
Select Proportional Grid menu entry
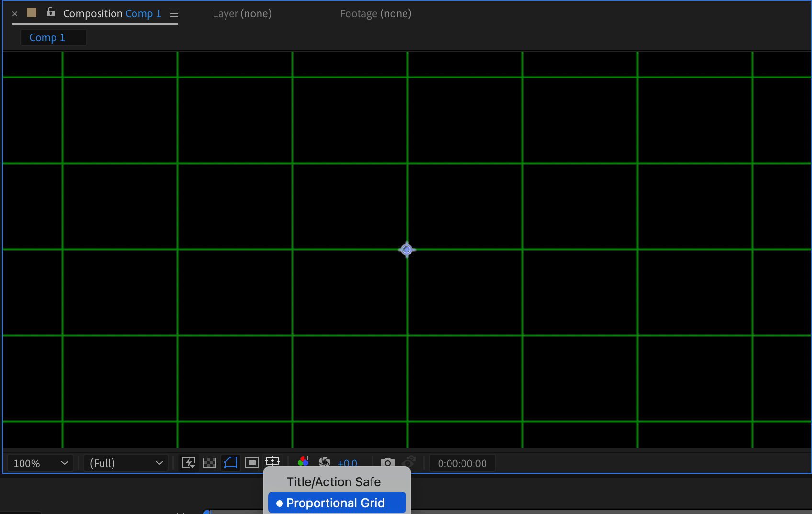pos(337,503)
